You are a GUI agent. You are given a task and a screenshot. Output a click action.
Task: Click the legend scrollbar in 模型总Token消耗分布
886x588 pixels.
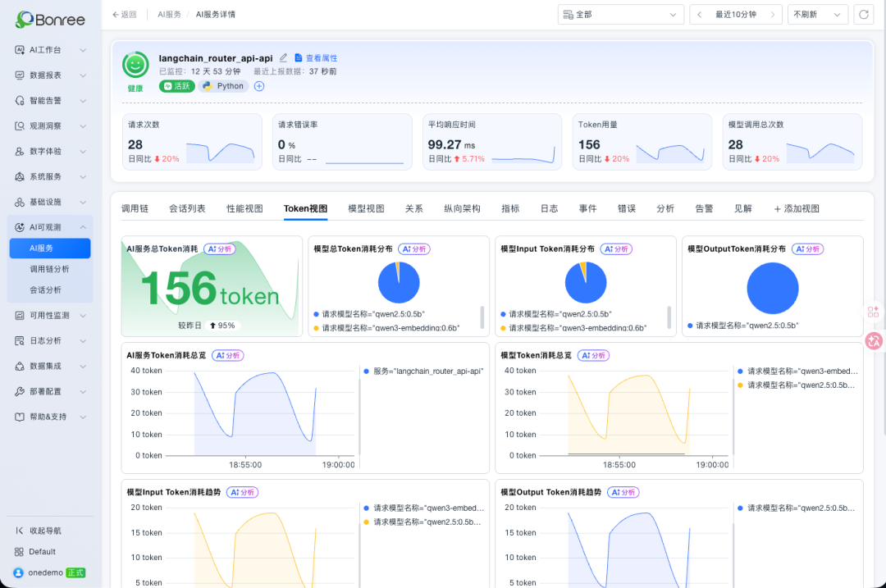(x=482, y=317)
